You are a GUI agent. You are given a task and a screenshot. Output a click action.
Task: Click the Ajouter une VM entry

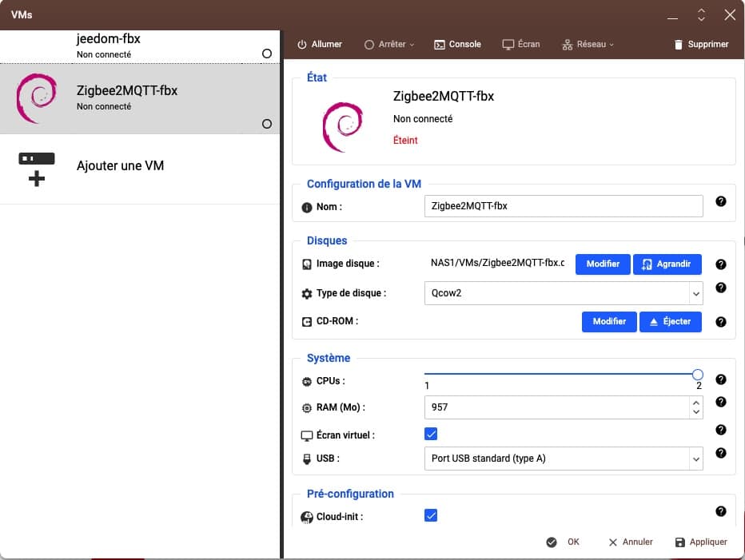pos(140,169)
